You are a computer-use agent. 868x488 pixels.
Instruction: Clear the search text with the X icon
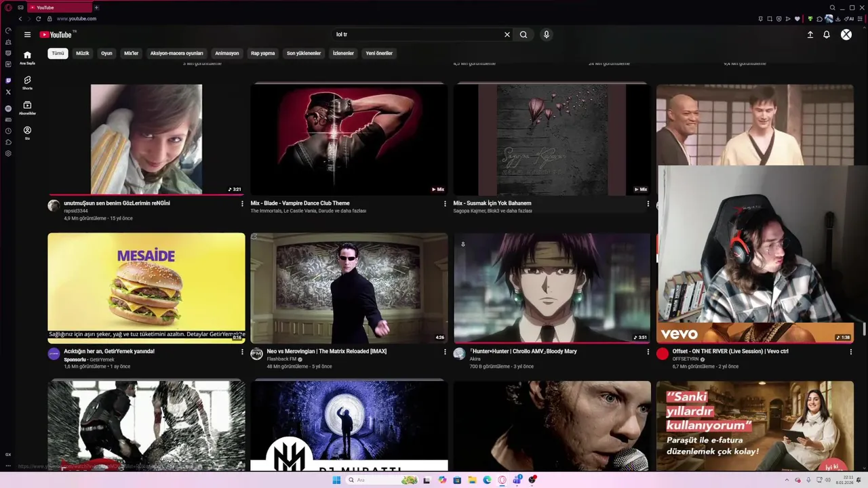click(x=507, y=35)
